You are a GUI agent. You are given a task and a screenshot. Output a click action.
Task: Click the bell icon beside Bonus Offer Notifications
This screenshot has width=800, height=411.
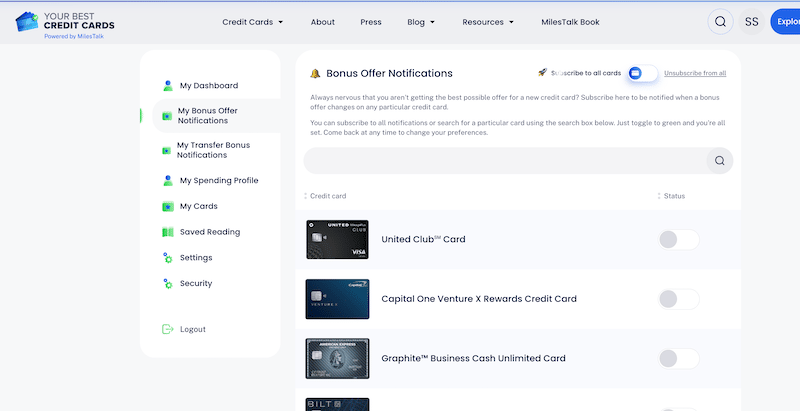pos(315,73)
